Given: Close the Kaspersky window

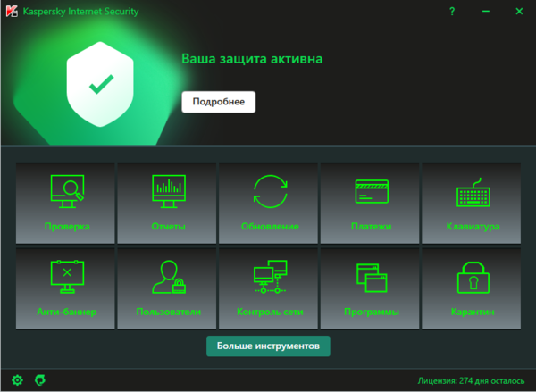Looking at the screenshot, I should pyautogui.click(x=519, y=12).
